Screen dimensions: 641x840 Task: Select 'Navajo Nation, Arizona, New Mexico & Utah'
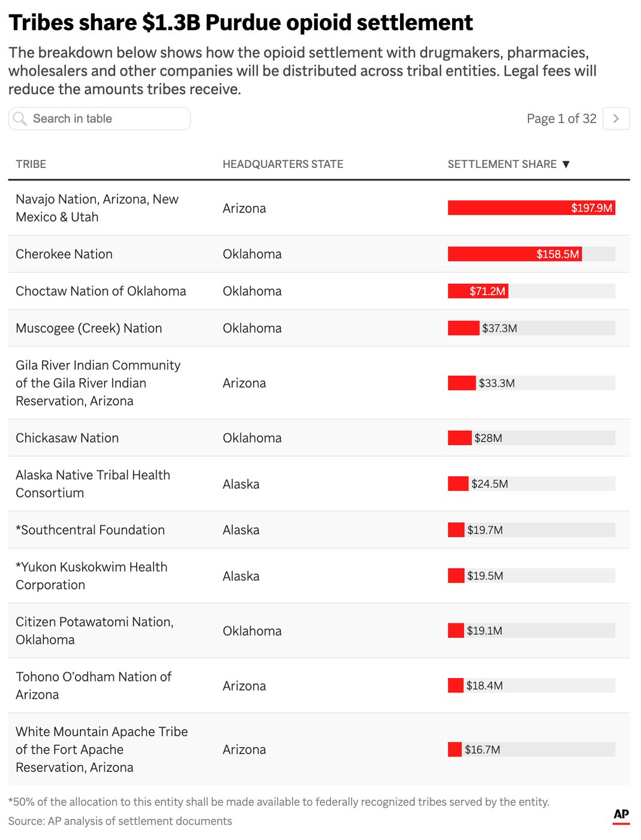click(97, 208)
